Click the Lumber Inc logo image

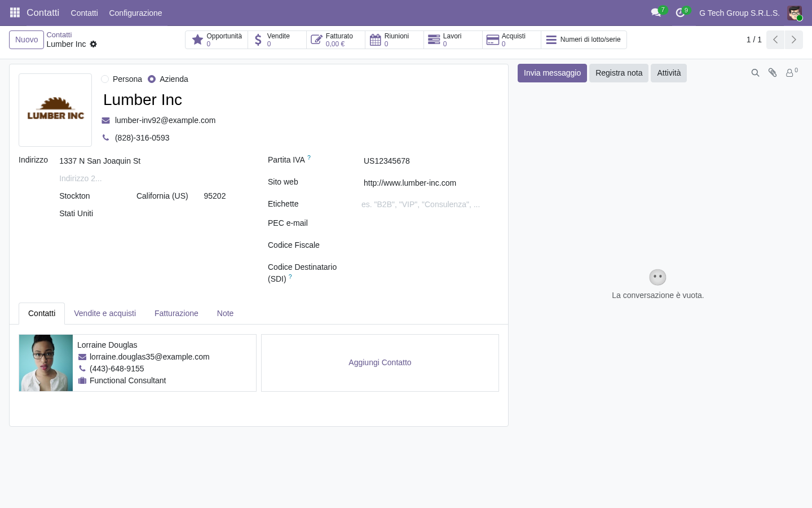(55, 110)
